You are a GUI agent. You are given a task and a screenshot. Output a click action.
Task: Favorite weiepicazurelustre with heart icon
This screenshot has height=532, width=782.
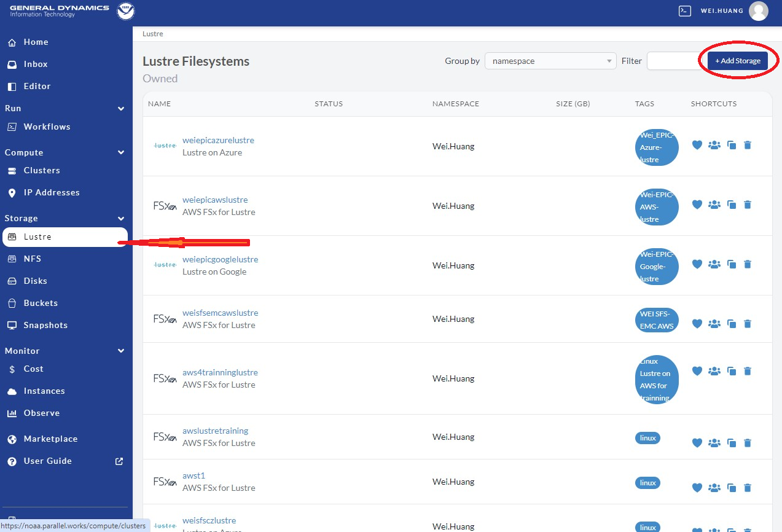coord(697,145)
